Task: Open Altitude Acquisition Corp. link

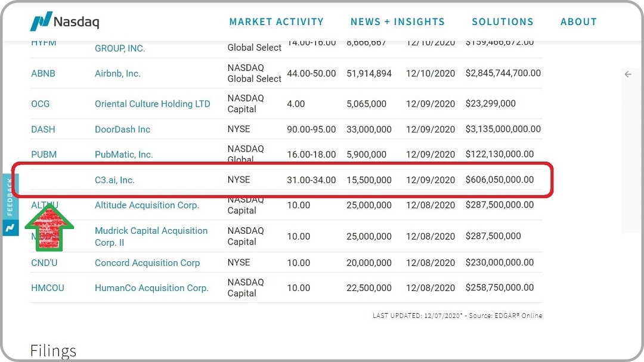Action: (147, 205)
